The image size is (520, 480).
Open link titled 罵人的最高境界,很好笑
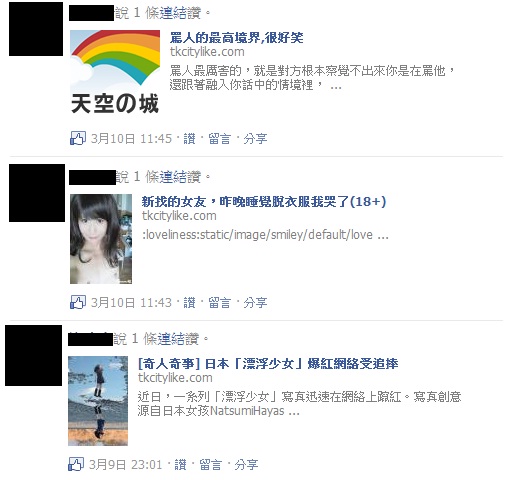[237, 38]
